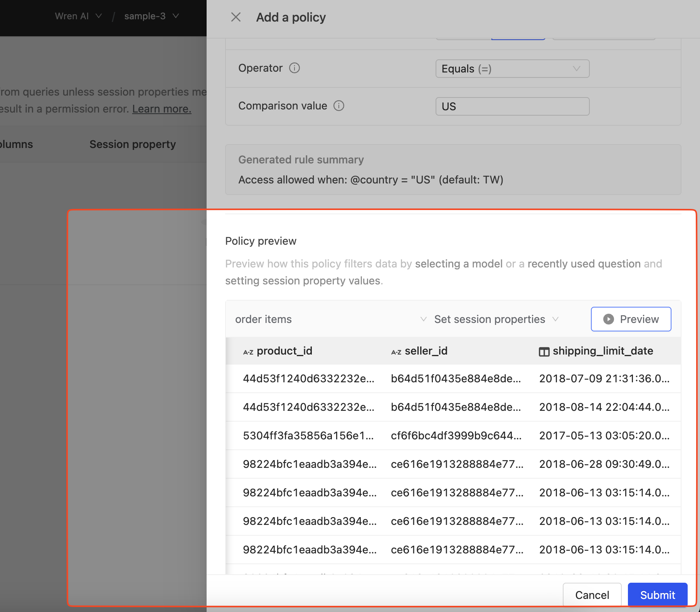Click the product_id string type icon

point(248,352)
